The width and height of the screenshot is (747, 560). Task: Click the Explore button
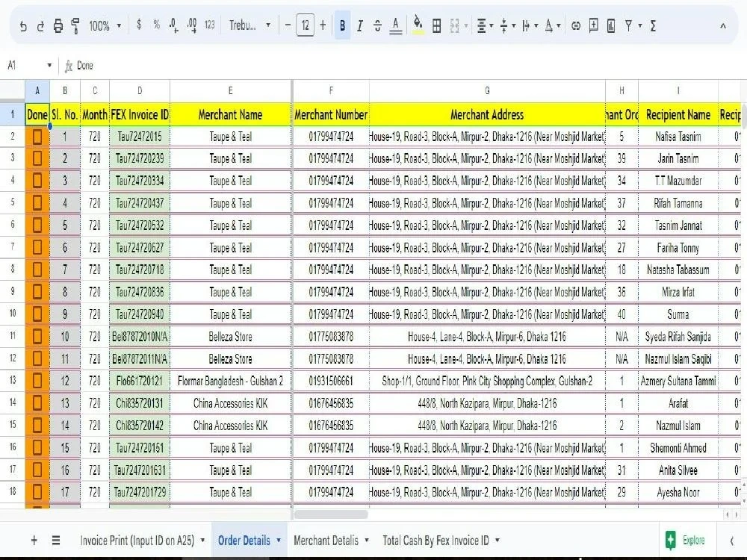(x=684, y=540)
